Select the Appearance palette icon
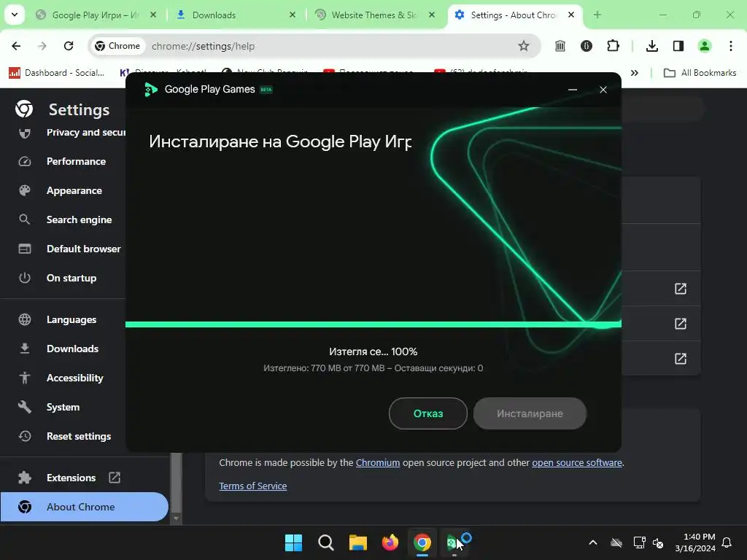Viewport: 747px width, 560px height. pos(24,190)
